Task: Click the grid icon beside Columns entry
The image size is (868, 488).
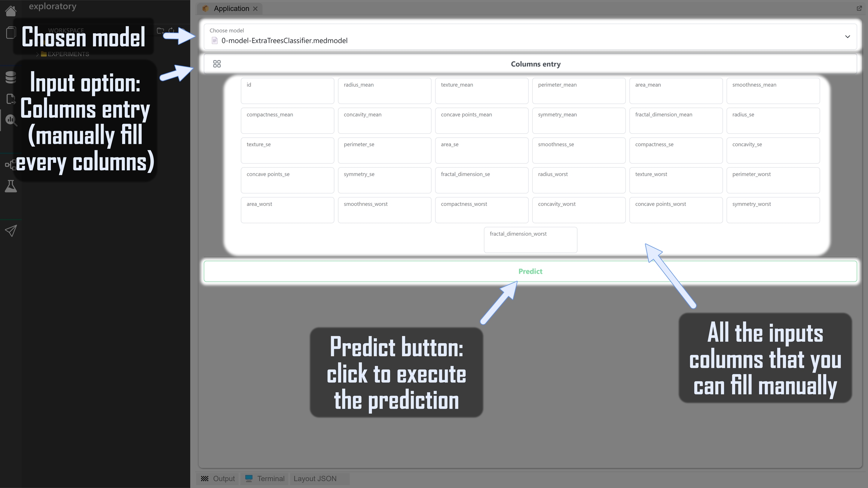Action: tap(217, 64)
